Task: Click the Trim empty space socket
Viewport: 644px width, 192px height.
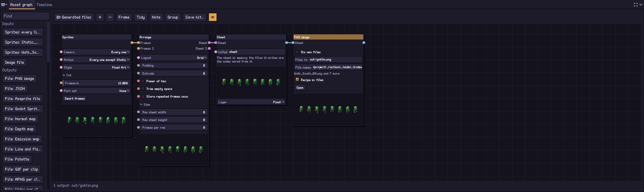Action: (138, 89)
